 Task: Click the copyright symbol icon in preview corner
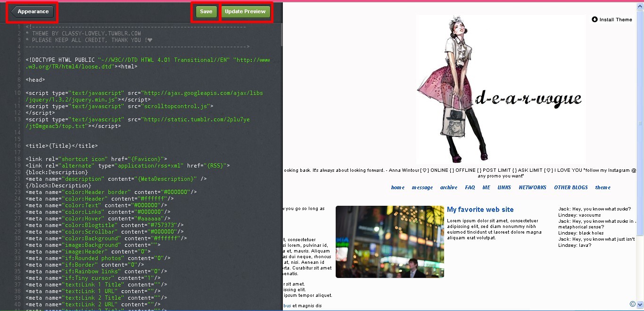[633, 304]
